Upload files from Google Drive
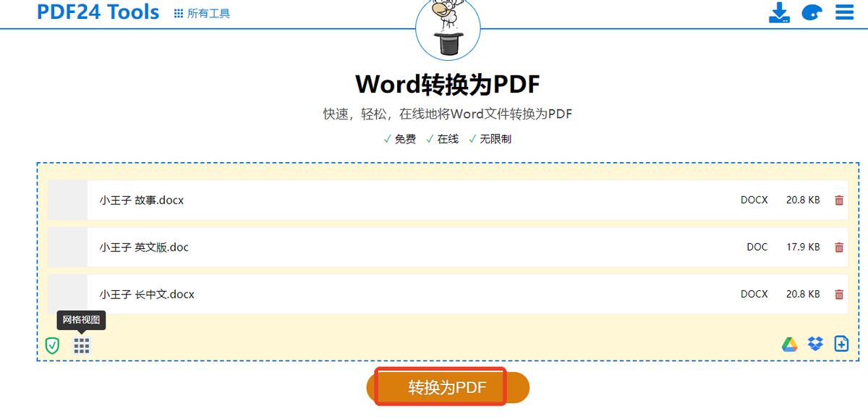 pyautogui.click(x=791, y=344)
